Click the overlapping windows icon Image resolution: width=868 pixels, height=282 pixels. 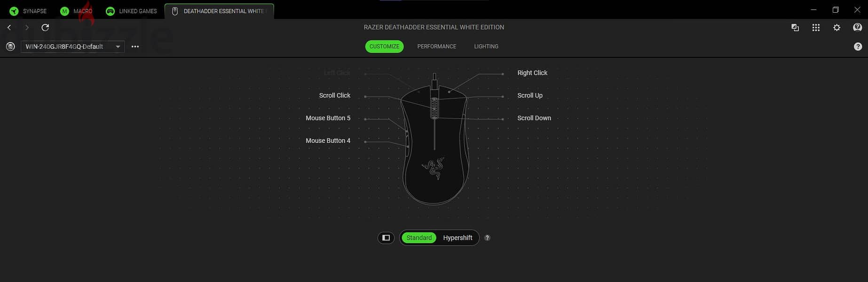pyautogui.click(x=795, y=28)
